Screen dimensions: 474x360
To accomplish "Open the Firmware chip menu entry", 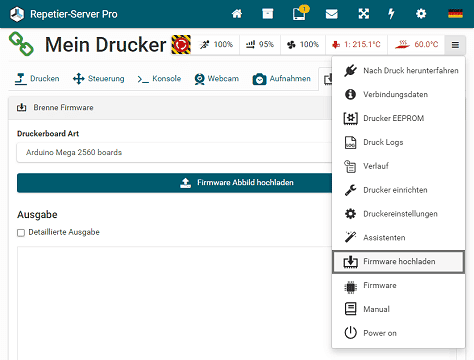I will coord(398,286).
